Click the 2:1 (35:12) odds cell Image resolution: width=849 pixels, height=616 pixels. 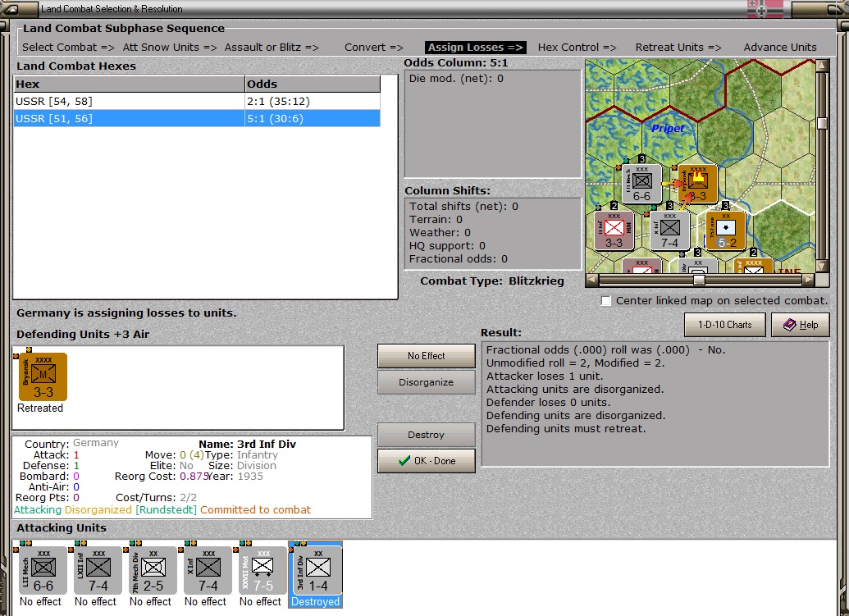tap(313, 101)
